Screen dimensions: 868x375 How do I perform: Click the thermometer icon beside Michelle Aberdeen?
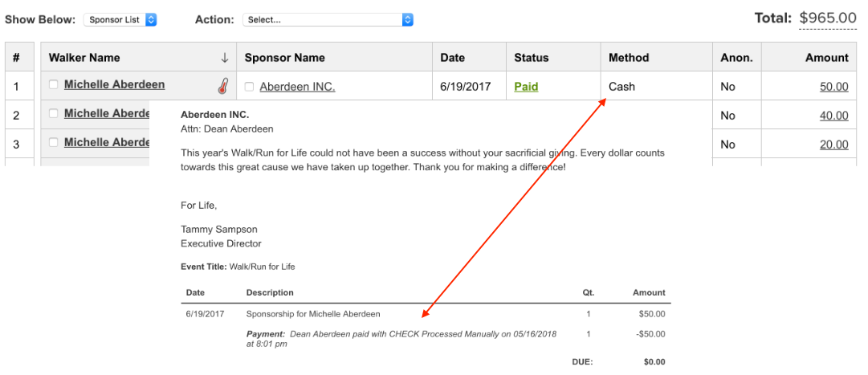(222, 86)
